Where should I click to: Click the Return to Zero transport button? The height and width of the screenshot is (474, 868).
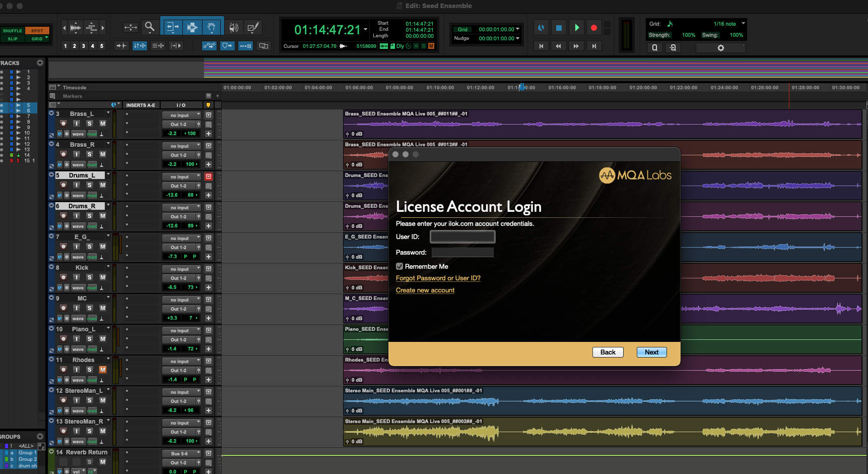click(541, 46)
